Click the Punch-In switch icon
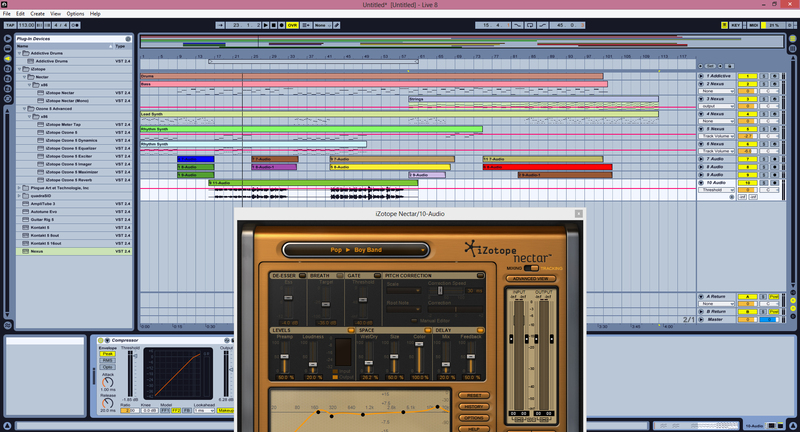The width and height of the screenshot is (800, 432). [517, 25]
